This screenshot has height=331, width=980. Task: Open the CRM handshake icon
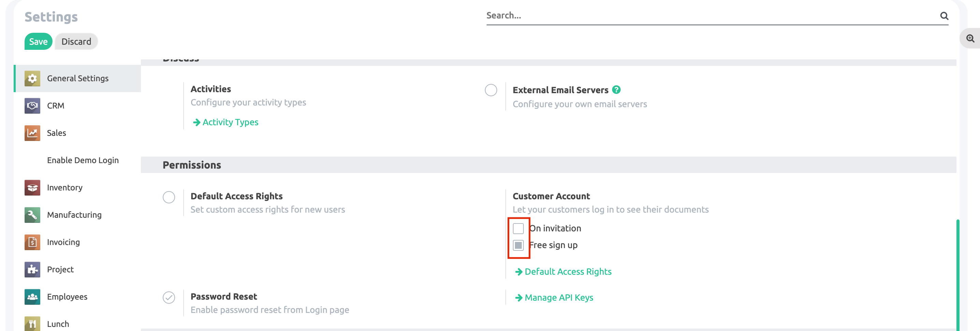pyautogui.click(x=32, y=106)
